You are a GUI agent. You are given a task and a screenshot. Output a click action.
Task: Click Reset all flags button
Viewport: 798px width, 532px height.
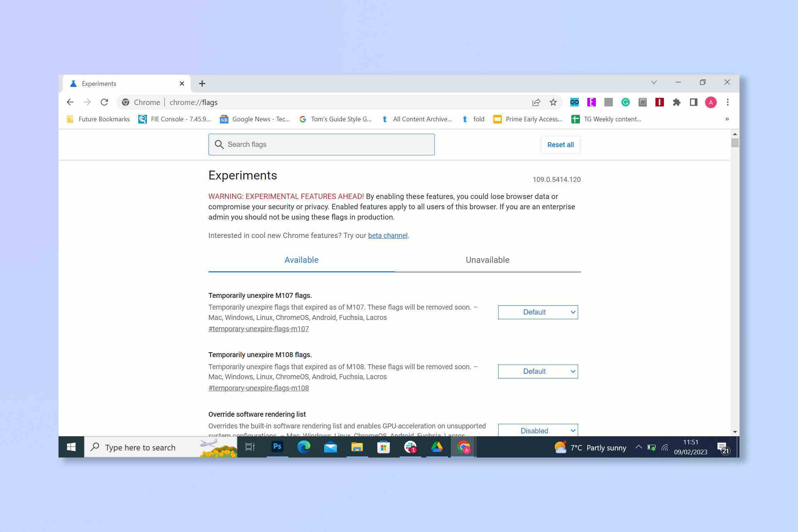(560, 144)
